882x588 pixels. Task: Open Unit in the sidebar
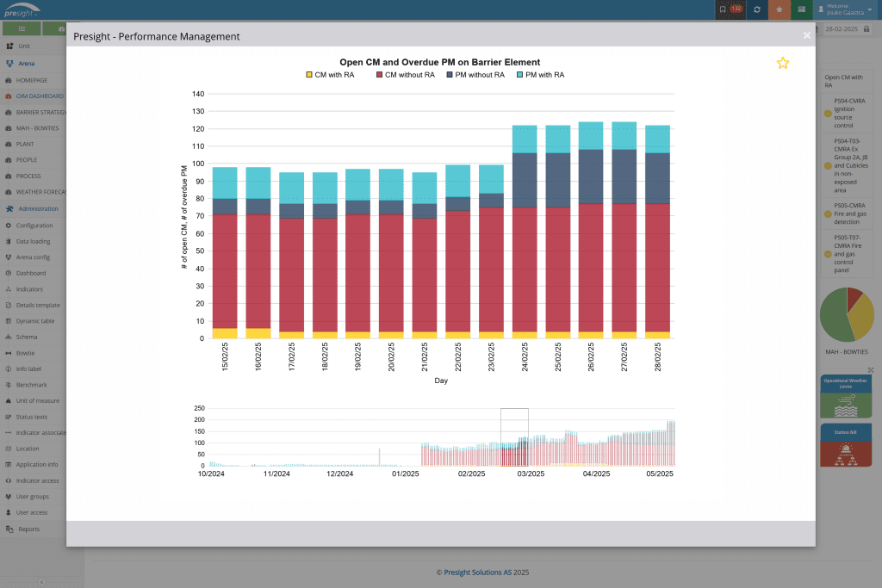coord(24,46)
